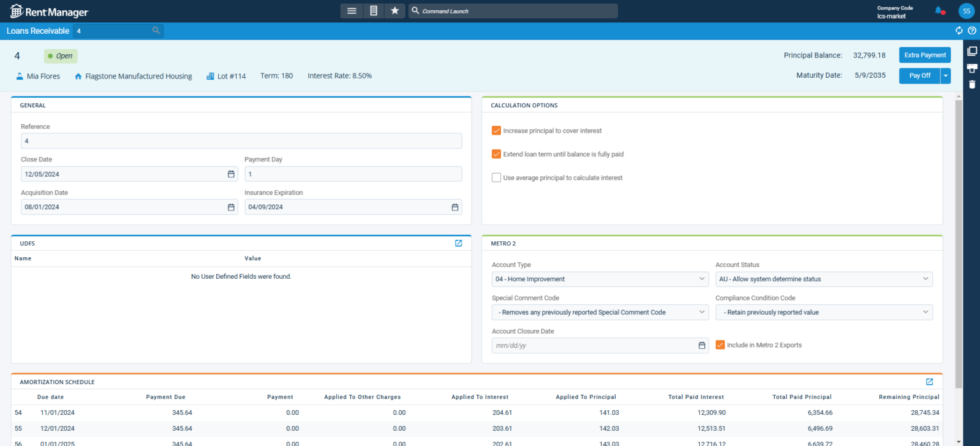Open the hamburger main menu icon
Viewport: 980px width, 446px height.
(x=352, y=11)
